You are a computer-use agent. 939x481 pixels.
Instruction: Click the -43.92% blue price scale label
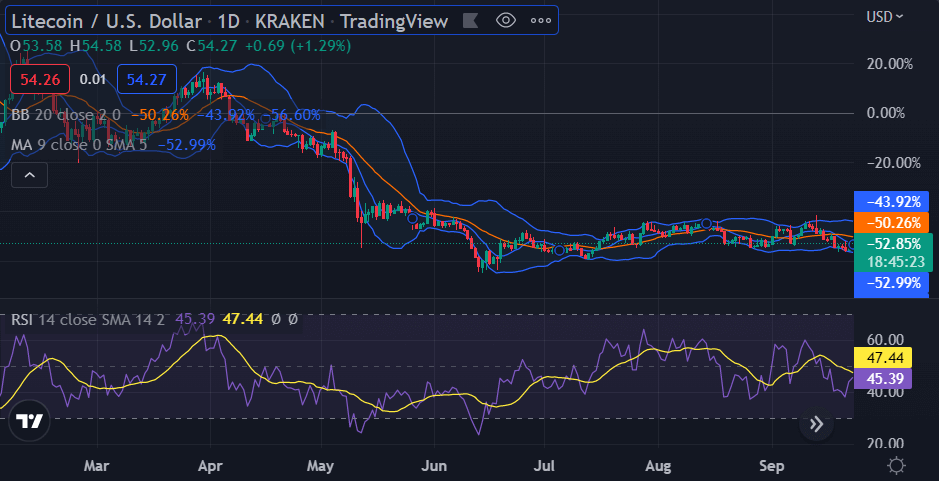tap(891, 202)
